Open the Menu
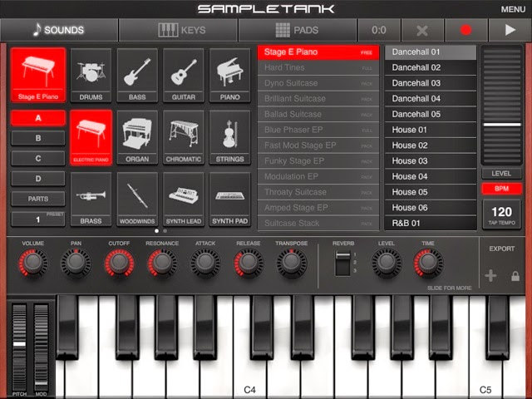This screenshot has width=532, height=399. click(513, 9)
